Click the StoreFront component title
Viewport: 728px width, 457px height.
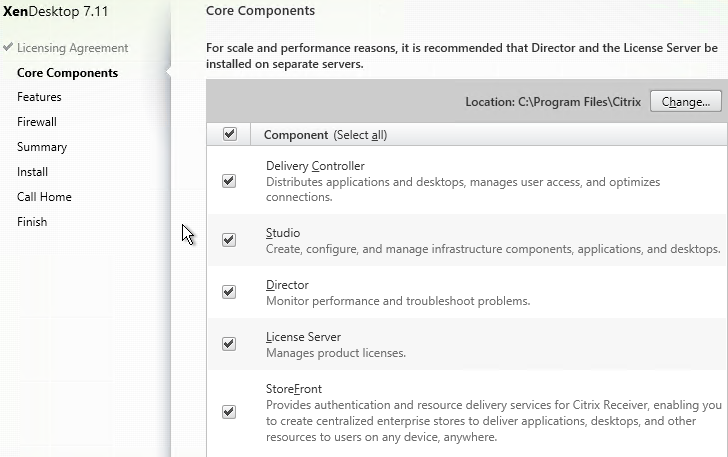tap(293, 389)
